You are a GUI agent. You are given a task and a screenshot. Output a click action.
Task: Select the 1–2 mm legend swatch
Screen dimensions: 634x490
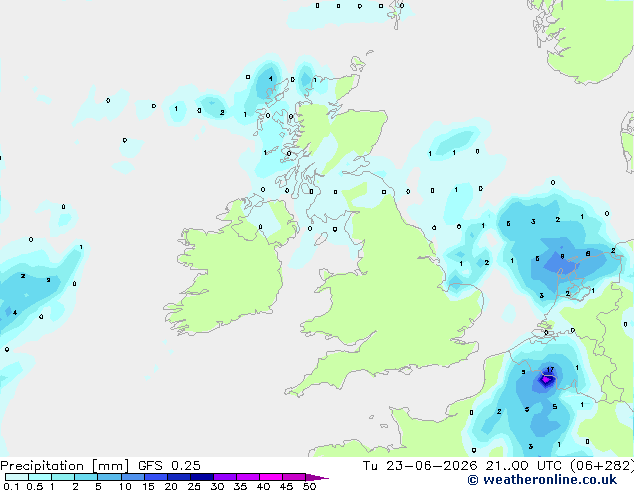pos(63,477)
